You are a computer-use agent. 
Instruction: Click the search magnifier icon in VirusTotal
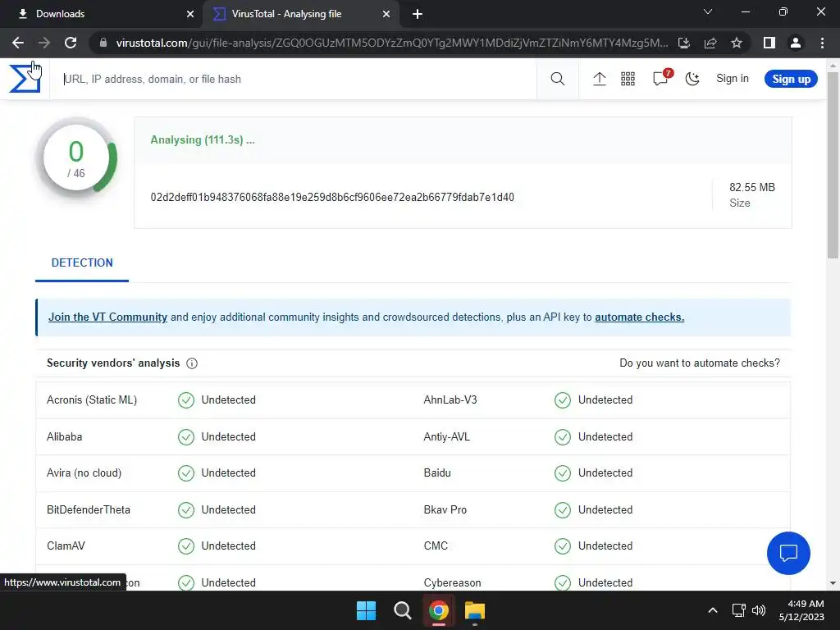(558, 80)
